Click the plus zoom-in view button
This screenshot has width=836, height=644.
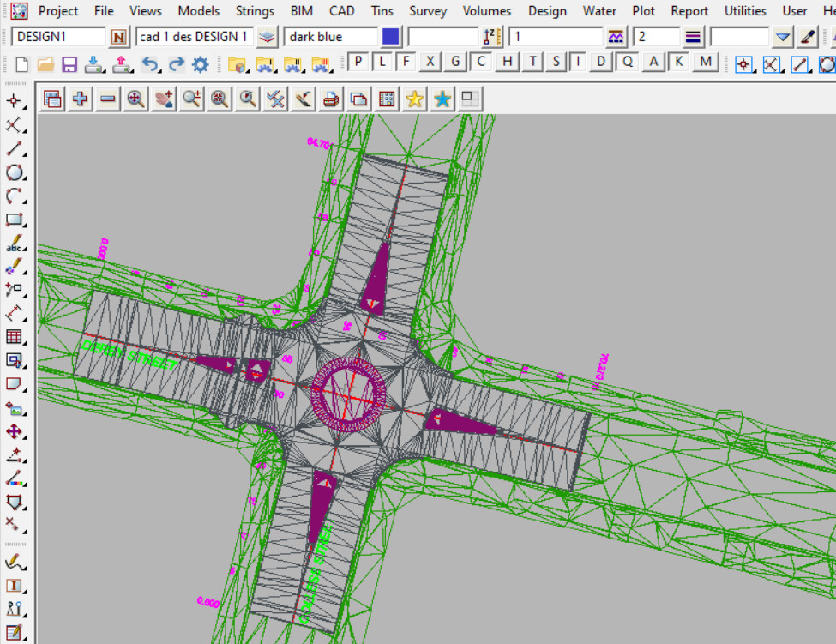click(81, 99)
